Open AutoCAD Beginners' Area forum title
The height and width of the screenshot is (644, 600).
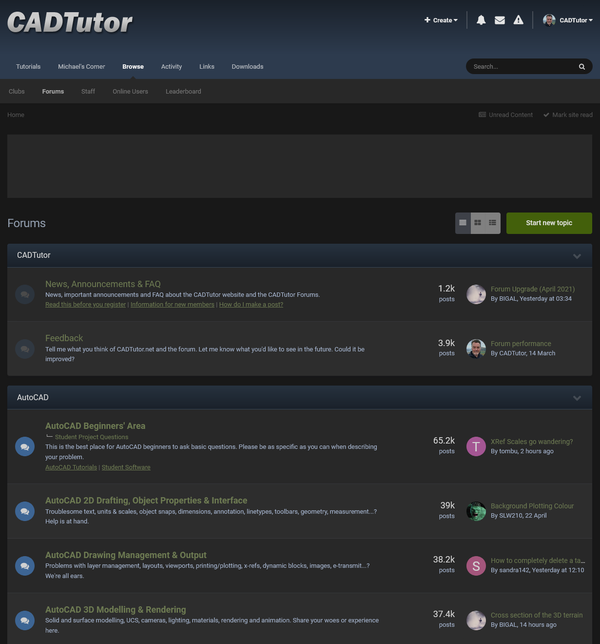(x=95, y=426)
